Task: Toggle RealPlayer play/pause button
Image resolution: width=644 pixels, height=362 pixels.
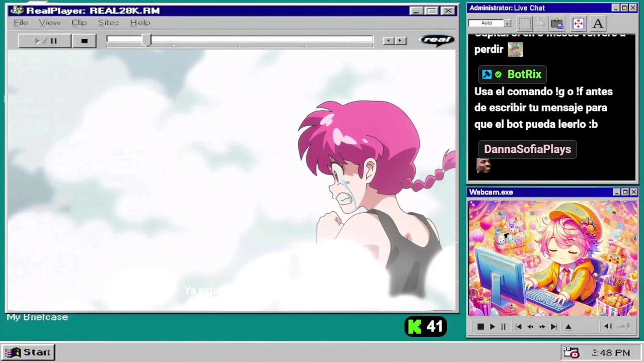Action: (45, 41)
